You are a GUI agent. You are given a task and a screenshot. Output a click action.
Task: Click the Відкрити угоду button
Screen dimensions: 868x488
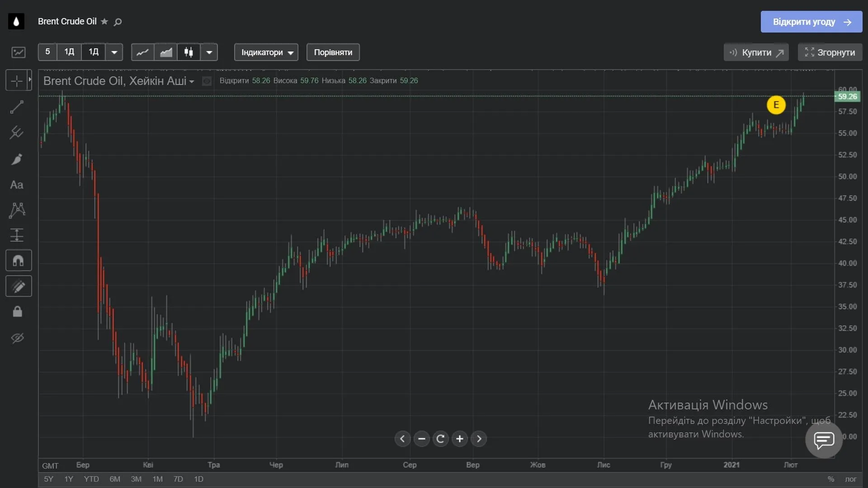(x=811, y=22)
